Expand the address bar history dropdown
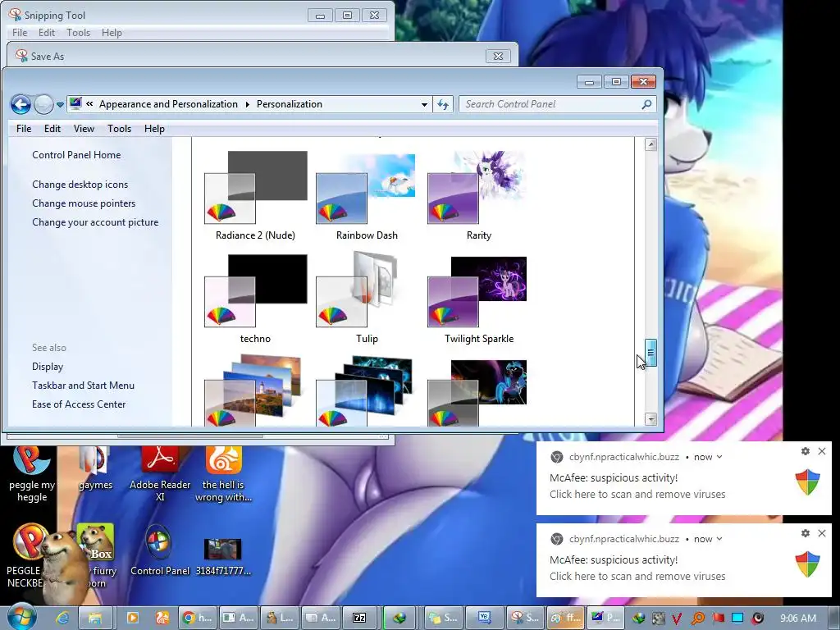 pyautogui.click(x=424, y=104)
